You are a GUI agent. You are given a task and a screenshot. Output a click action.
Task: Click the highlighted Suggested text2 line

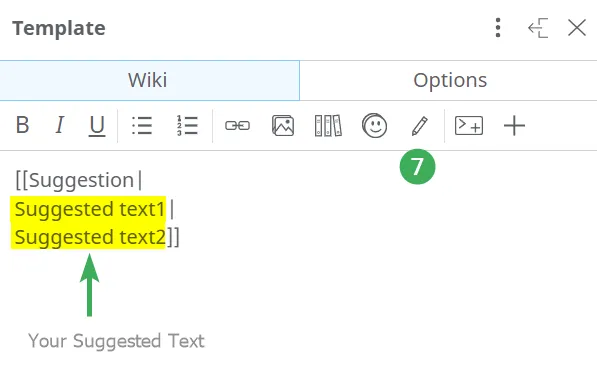click(x=88, y=237)
